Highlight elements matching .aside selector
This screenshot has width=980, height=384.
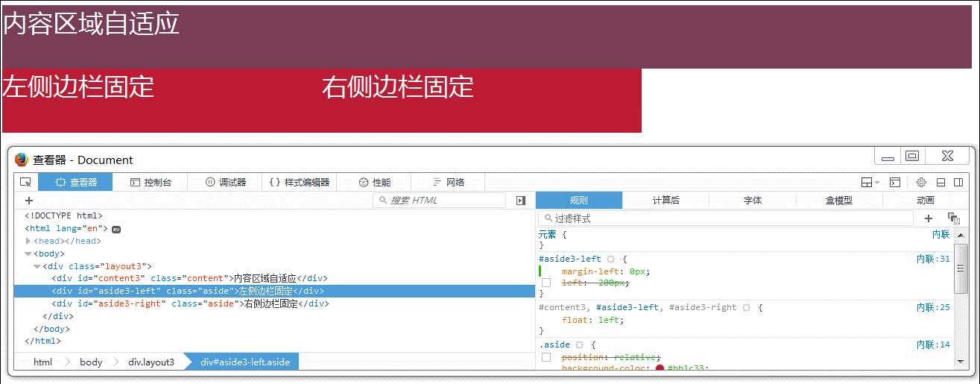click(x=579, y=344)
